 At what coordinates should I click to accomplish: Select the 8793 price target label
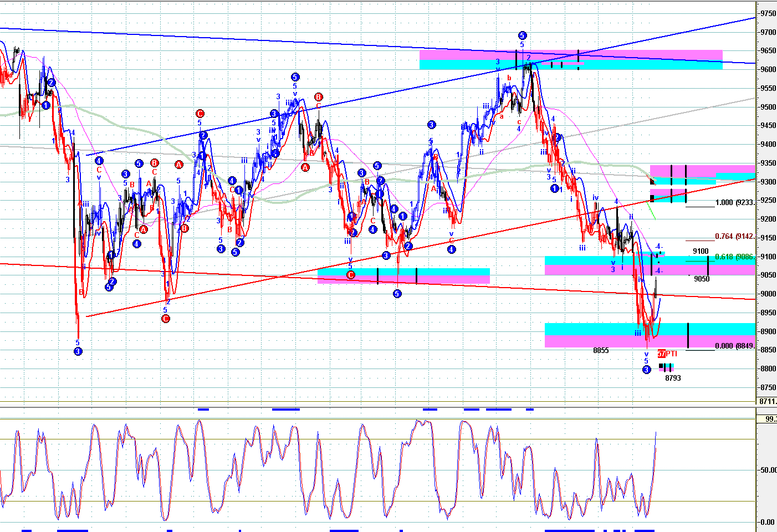(673, 378)
